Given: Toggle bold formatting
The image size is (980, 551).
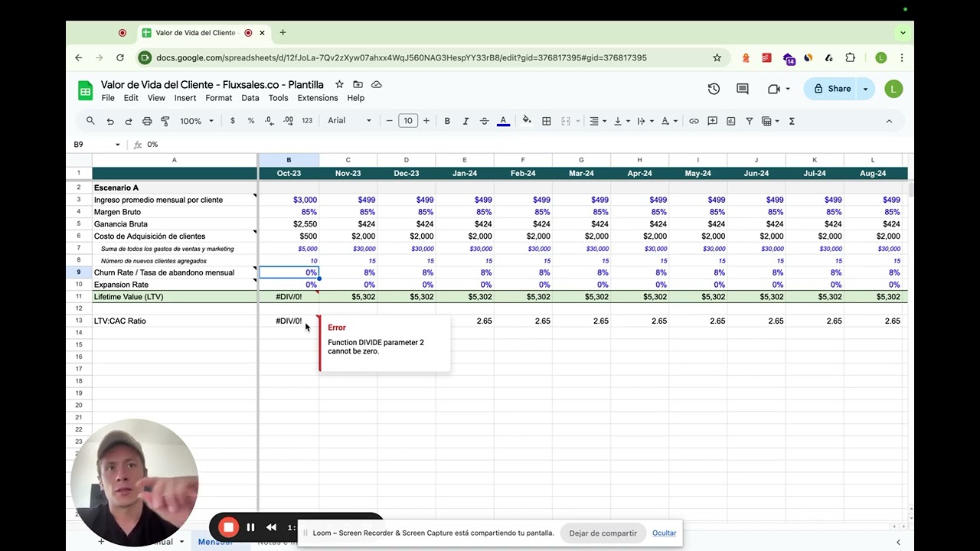Looking at the screenshot, I should (447, 121).
